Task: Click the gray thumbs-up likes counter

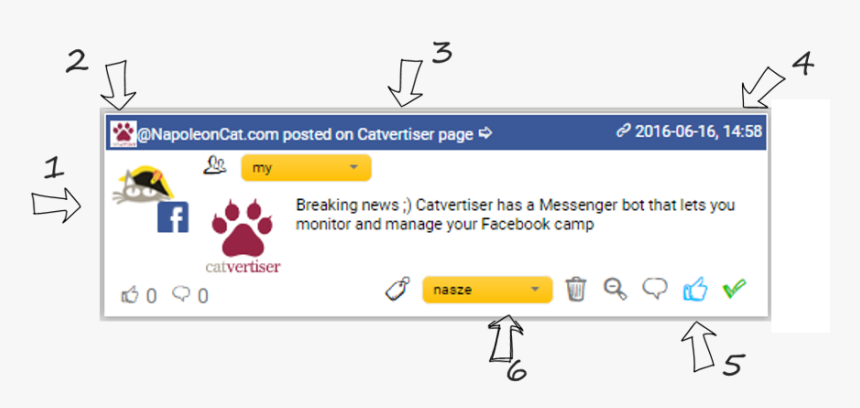Action: point(138,296)
